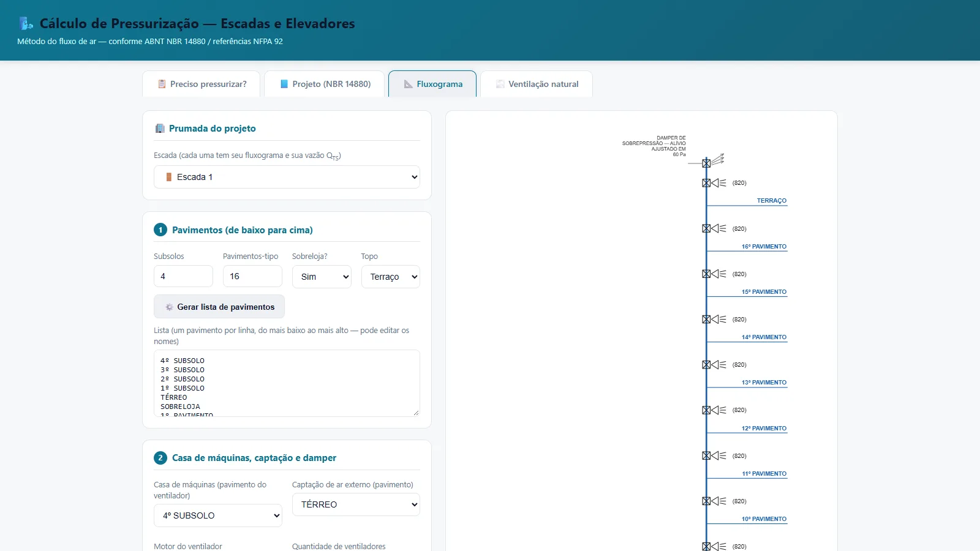Click the '3º SUBSOLO' line in the floor list
This screenshot has width=980, height=551.
tap(183, 370)
